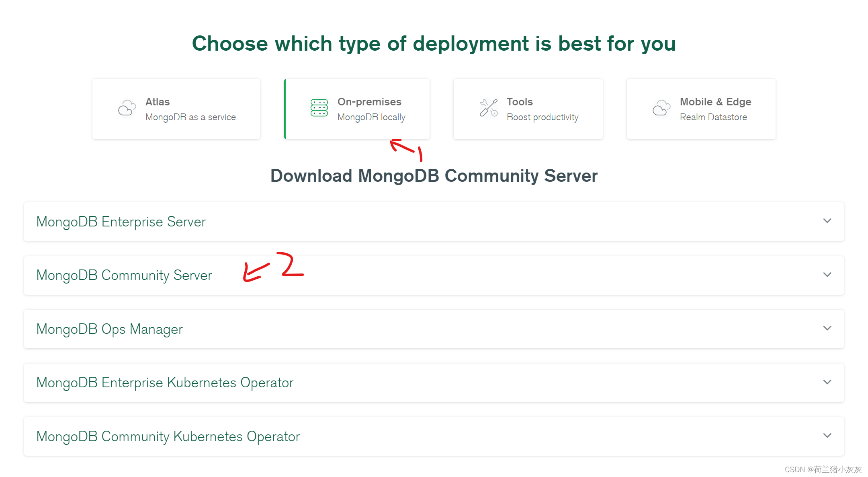The width and height of the screenshot is (868, 477).
Task: Expand the Community Kubernetes Operator chevron
Action: [827, 436]
